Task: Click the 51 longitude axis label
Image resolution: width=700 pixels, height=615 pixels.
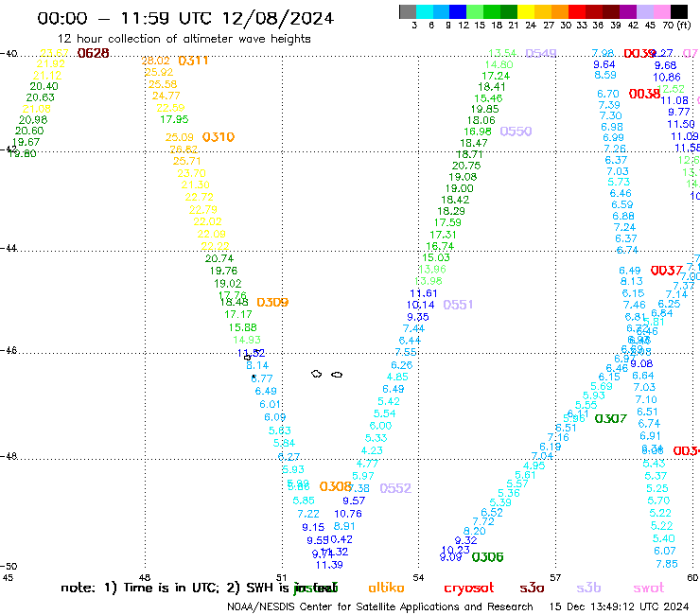Action: coord(281,578)
